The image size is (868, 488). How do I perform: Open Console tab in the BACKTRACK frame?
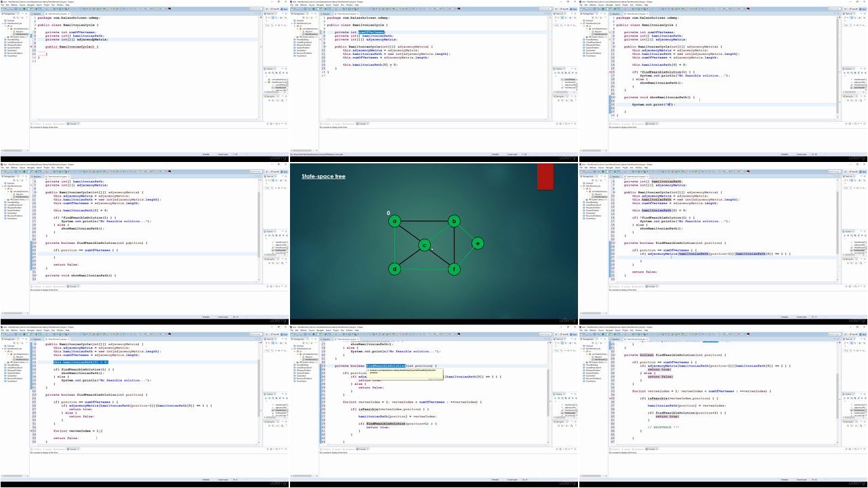coord(652,448)
